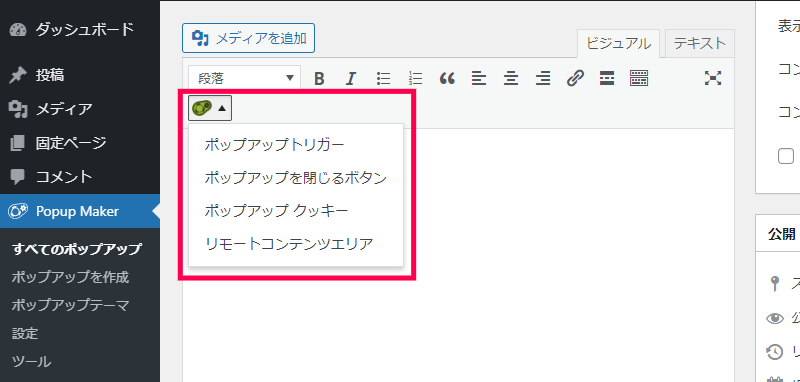
Task: Align text to center
Action: click(x=511, y=79)
